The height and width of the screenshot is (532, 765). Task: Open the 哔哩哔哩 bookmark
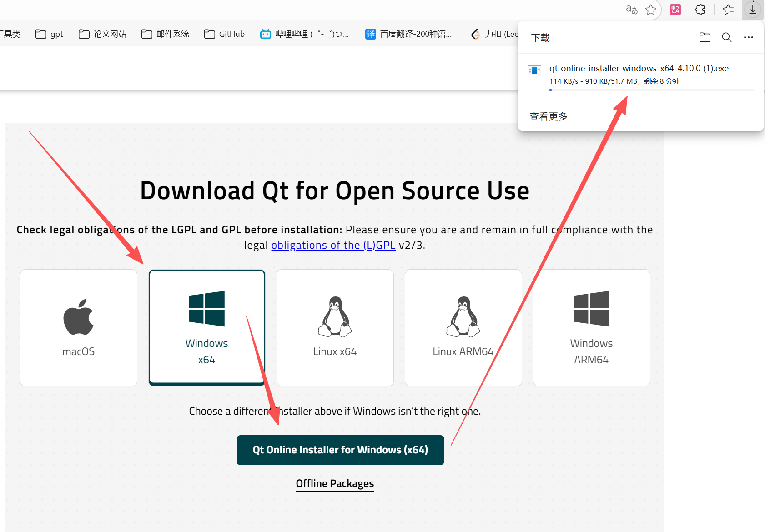[x=304, y=34]
